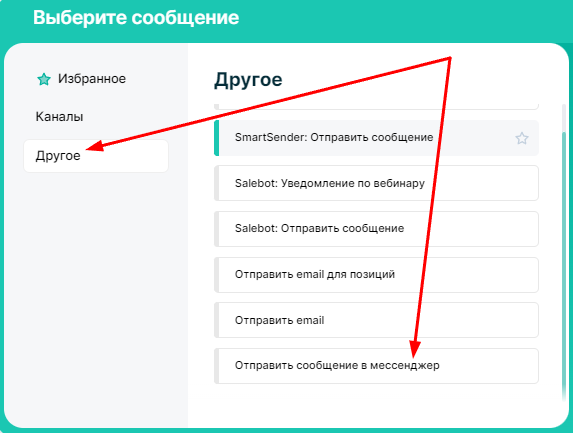Toggle favorite star on SmartSender message item
The width and height of the screenshot is (573, 433).
pos(521,138)
